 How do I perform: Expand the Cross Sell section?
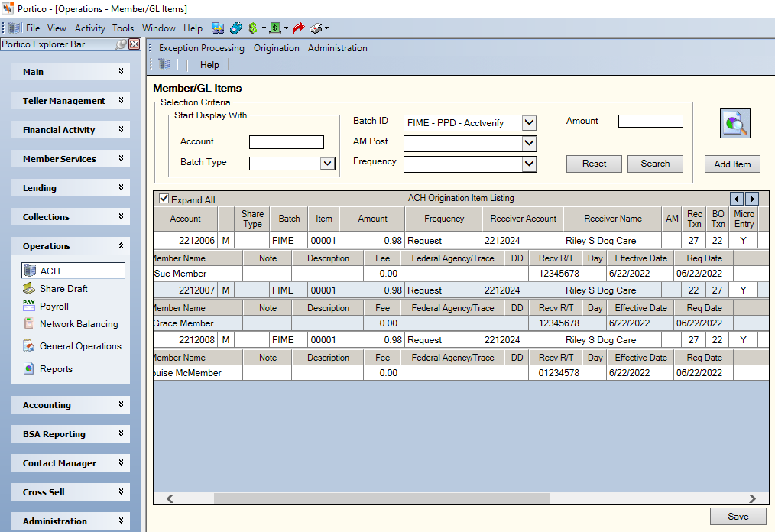[70, 492]
